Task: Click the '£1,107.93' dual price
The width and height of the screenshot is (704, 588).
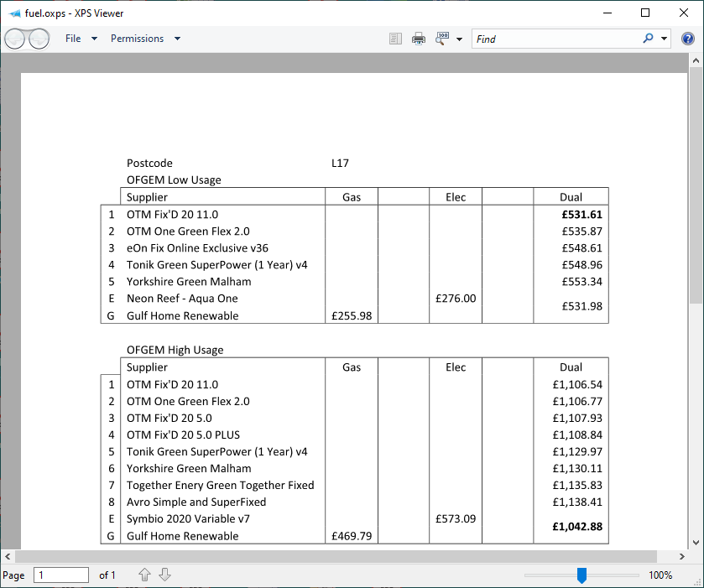Action: tap(577, 419)
